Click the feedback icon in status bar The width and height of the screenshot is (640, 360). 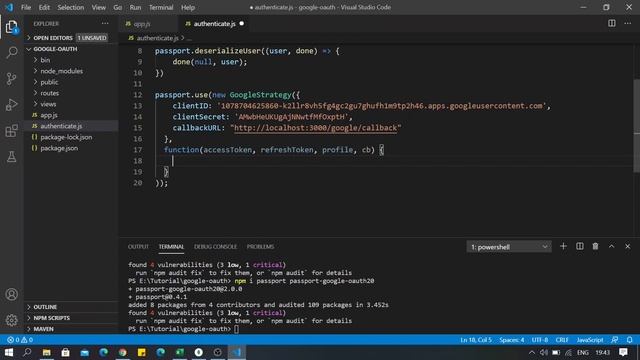(x=615, y=340)
